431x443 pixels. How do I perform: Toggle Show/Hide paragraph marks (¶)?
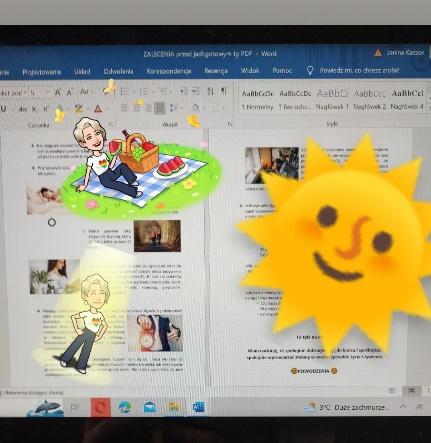click(x=224, y=91)
